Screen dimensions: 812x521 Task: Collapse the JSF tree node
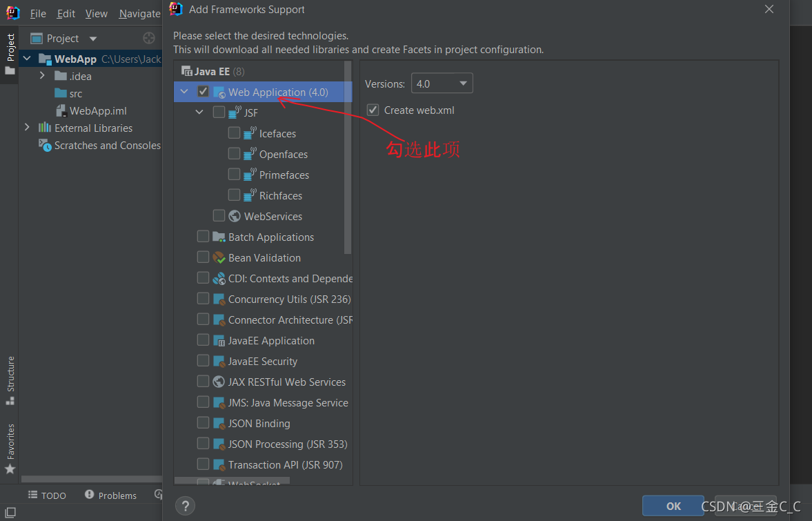coord(199,112)
